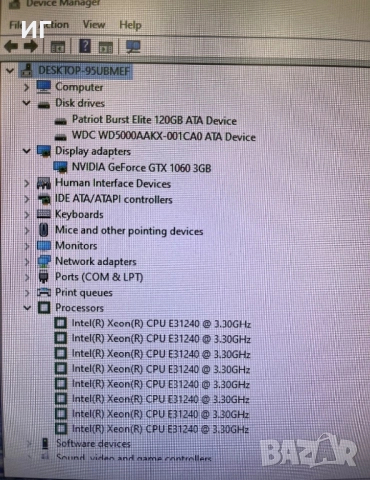Select the Disk drives label
Image resolution: width=370 pixels, height=480 pixels.
point(80,103)
